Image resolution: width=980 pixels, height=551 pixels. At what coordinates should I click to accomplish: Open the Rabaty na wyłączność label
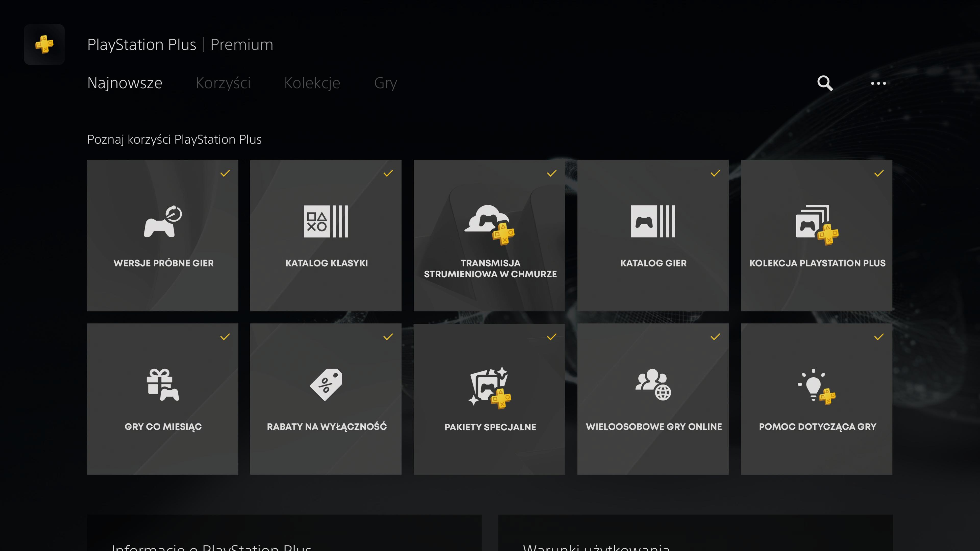click(x=326, y=426)
